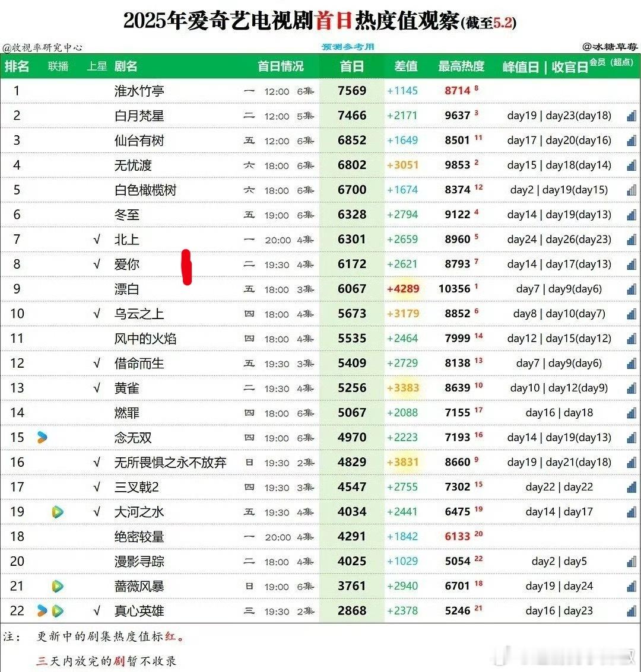This screenshot has height=672, width=641.
Task: Click the first-day value 6067
Action: [x=352, y=289]
